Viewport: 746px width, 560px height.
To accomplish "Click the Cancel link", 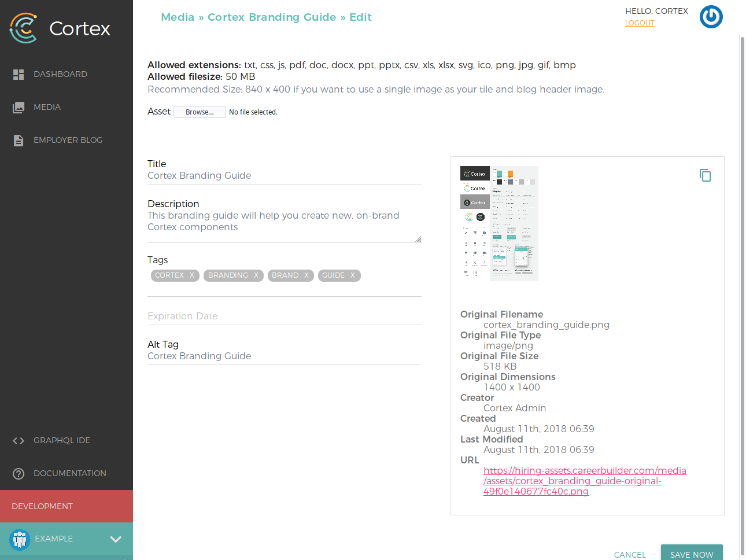I will pyautogui.click(x=630, y=554).
